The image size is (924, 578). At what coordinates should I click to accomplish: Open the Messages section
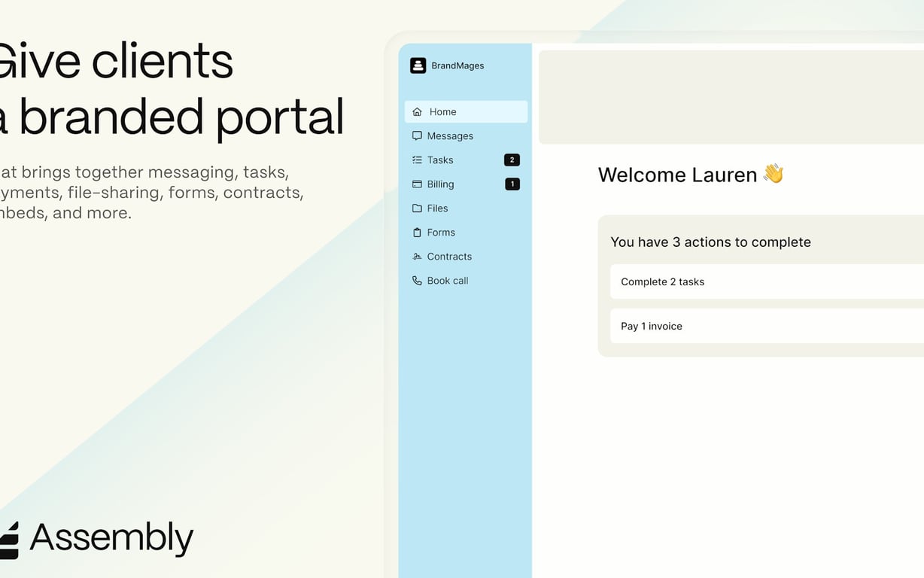coord(466,135)
